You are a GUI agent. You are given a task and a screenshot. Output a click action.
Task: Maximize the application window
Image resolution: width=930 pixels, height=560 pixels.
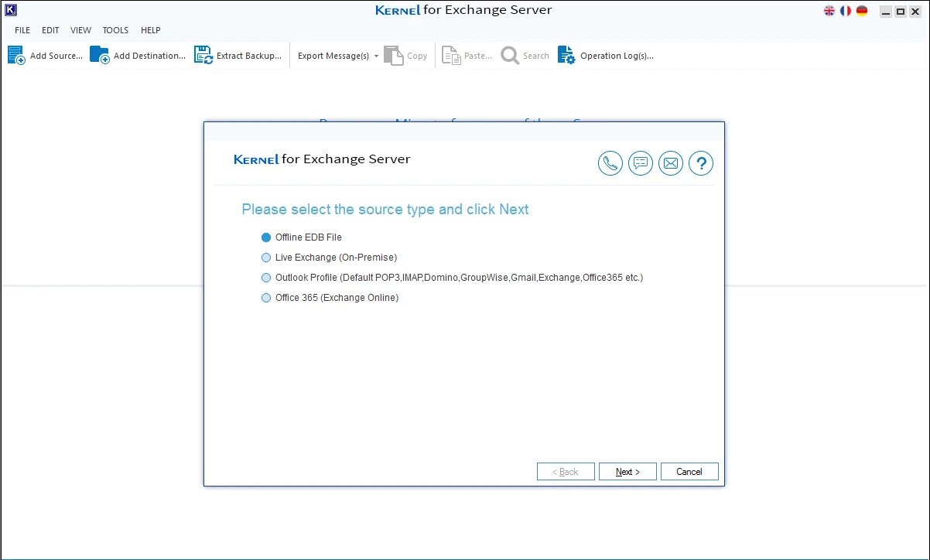coord(901,11)
